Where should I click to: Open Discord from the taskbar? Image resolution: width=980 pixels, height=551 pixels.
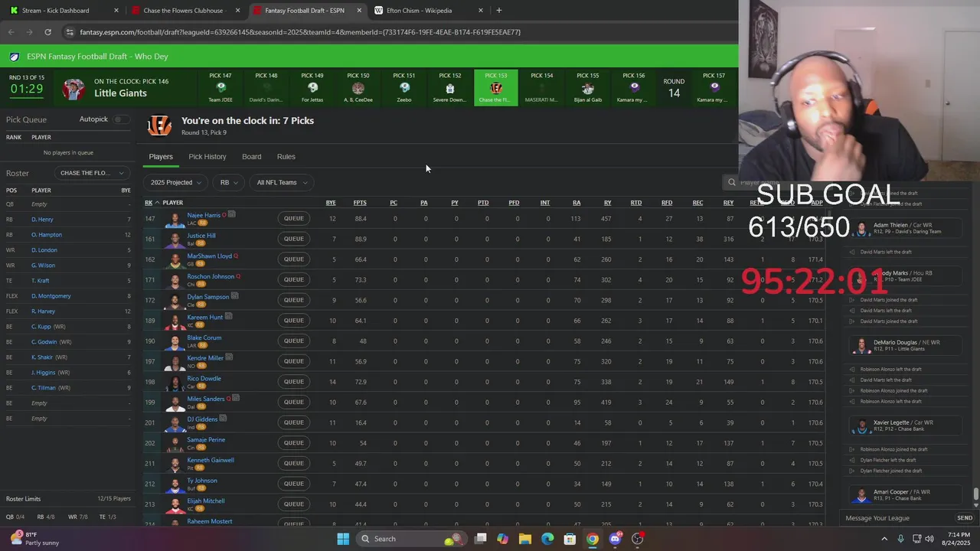pyautogui.click(x=615, y=539)
